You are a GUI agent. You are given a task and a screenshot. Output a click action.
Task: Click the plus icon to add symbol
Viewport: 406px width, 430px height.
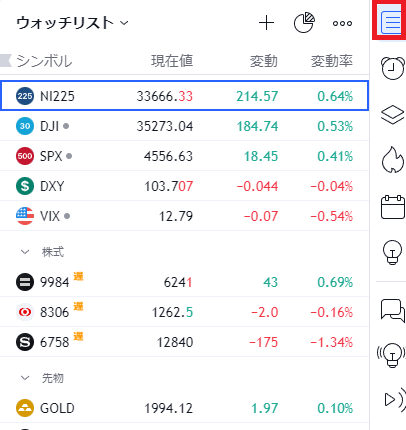pyautogui.click(x=266, y=23)
